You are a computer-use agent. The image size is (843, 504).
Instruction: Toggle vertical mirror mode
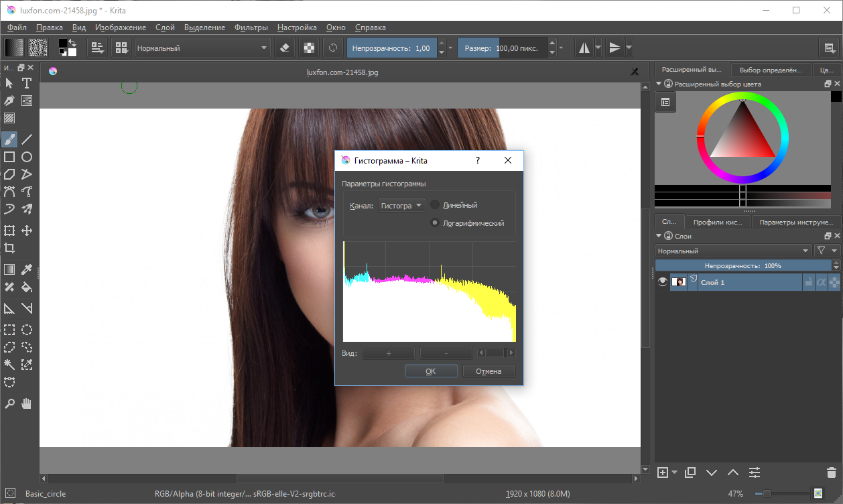pyautogui.click(x=614, y=48)
